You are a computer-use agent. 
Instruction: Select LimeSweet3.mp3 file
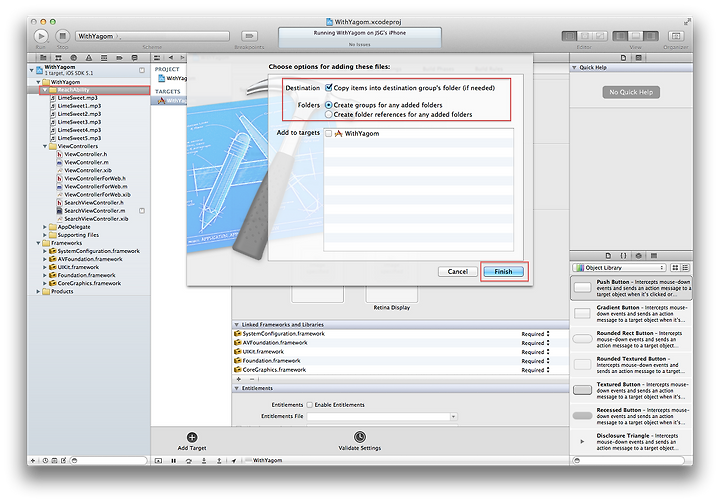tap(79, 122)
